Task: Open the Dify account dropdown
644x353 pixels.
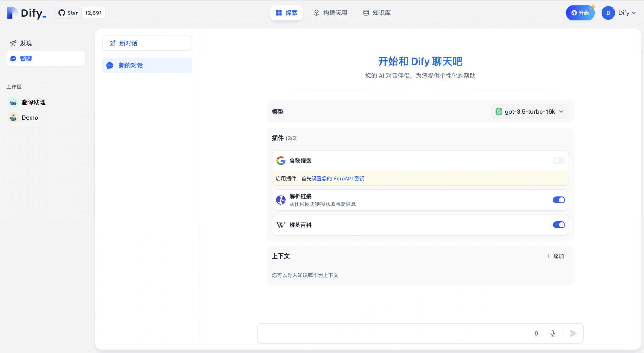Action: [x=625, y=13]
